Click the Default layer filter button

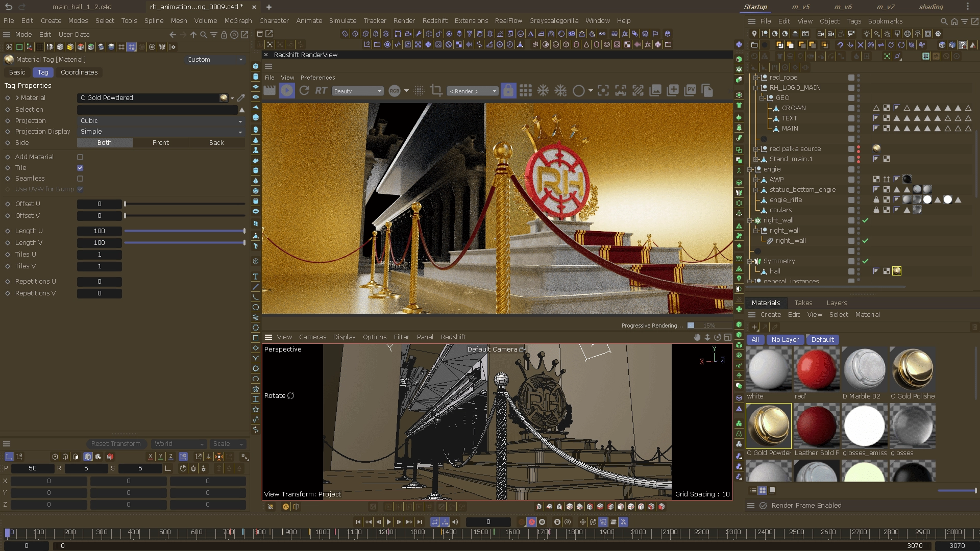tap(822, 340)
